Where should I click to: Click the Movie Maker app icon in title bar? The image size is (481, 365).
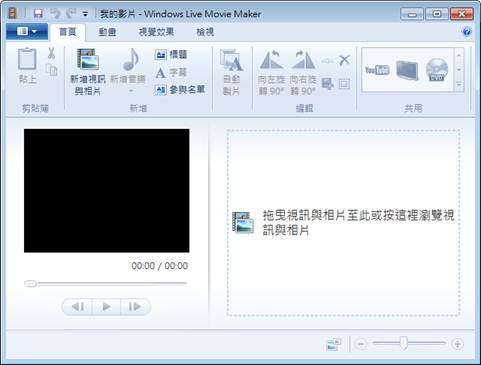pos(13,14)
